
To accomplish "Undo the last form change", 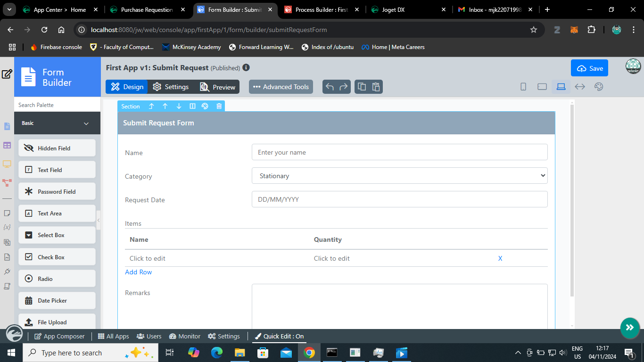I will (330, 87).
